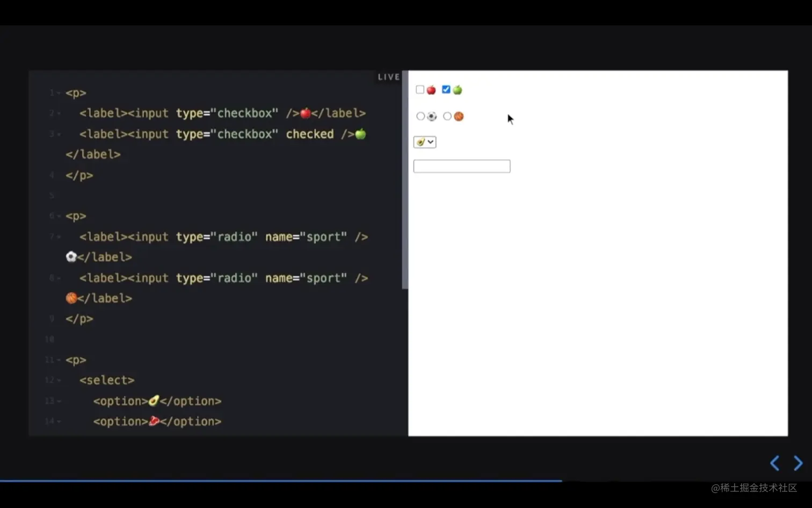
Task: Click the slide progress bar
Action: tap(281, 481)
